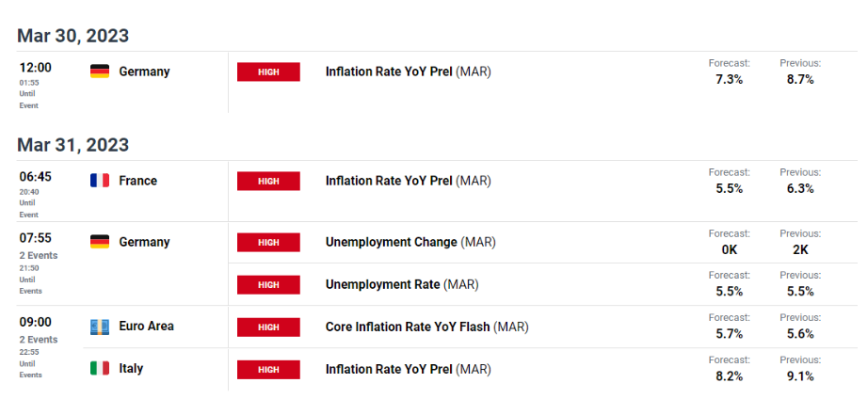The image size is (868, 399).
Task: Open Italy Inflation Rate YoY Prel event
Action: 408,369
